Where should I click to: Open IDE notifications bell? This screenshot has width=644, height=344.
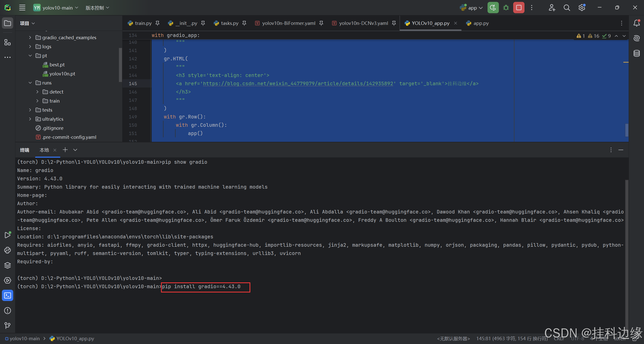(636, 23)
